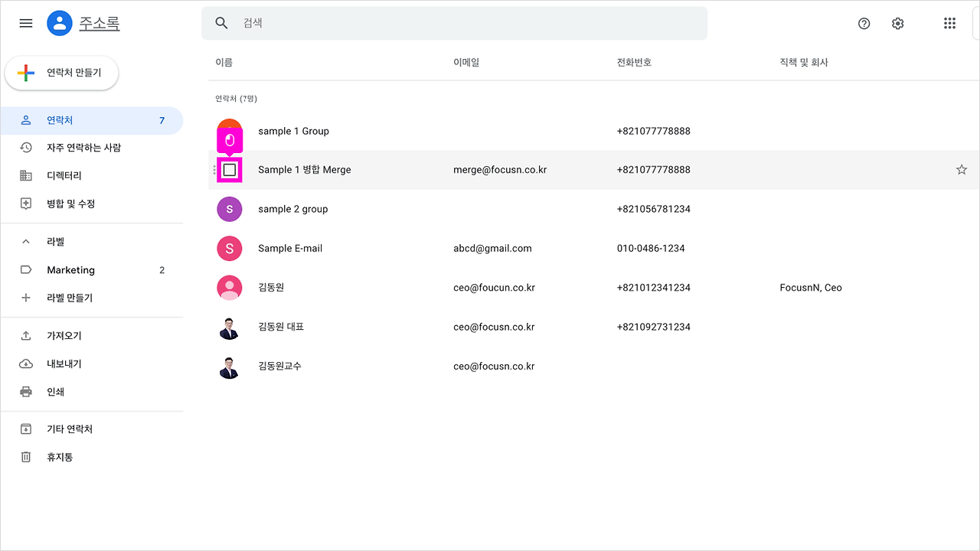980x551 pixels.
Task: Select the 인쇄 print icon
Action: (25, 391)
